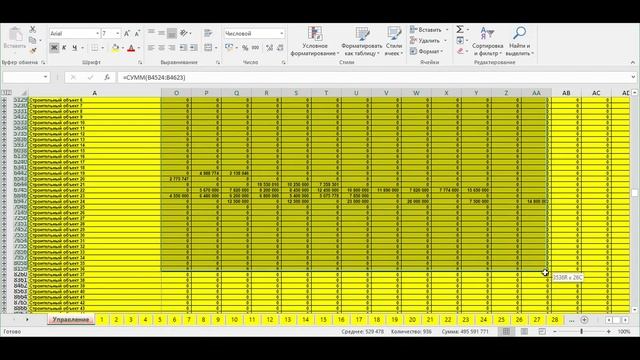Click the cancel formula X icon
Image resolution: width=640 pixels, height=360 pixels.
pos(73,77)
